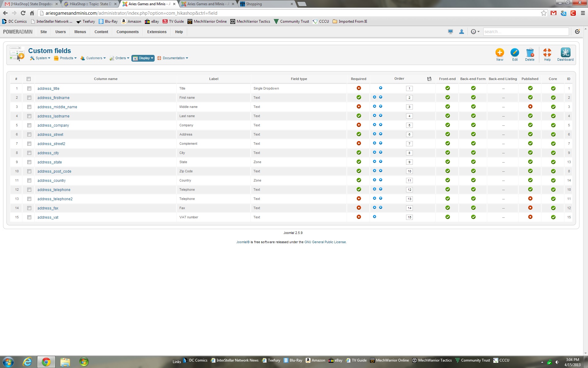Image resolution: width=588 pixels, height=368 pixels.
Task: Open the Extensions menu
Action: (x=156, y=32)
